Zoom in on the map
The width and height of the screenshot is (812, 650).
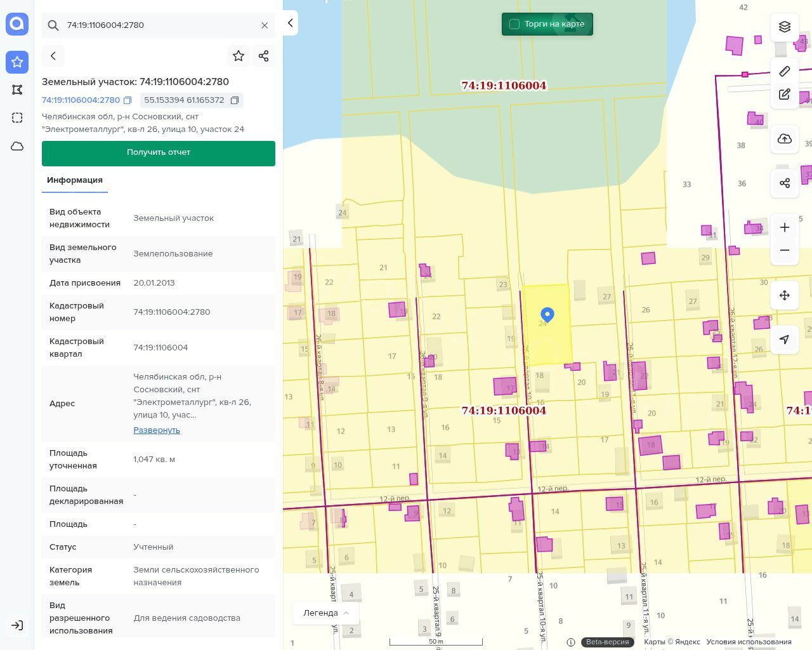[785, 227]
